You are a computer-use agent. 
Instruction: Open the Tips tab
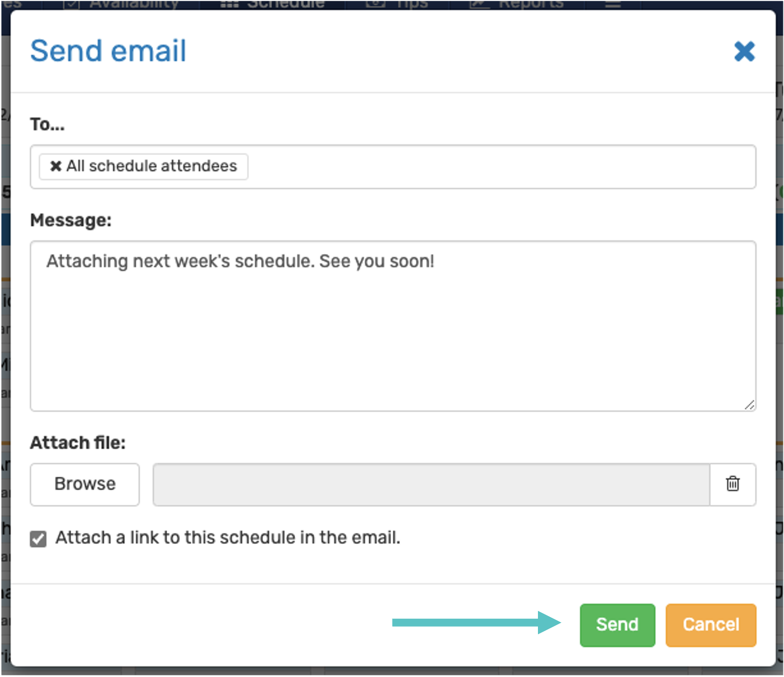click(412, 4)
